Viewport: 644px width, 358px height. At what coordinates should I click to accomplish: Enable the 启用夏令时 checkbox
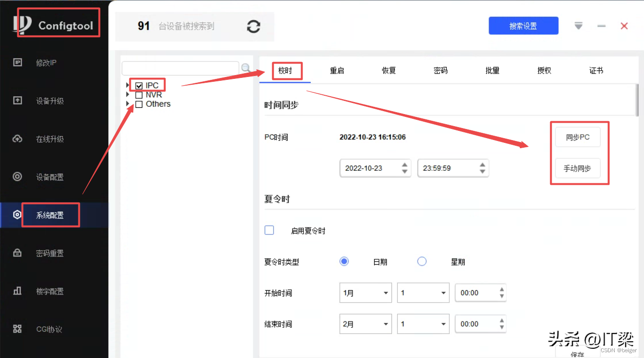269,230
